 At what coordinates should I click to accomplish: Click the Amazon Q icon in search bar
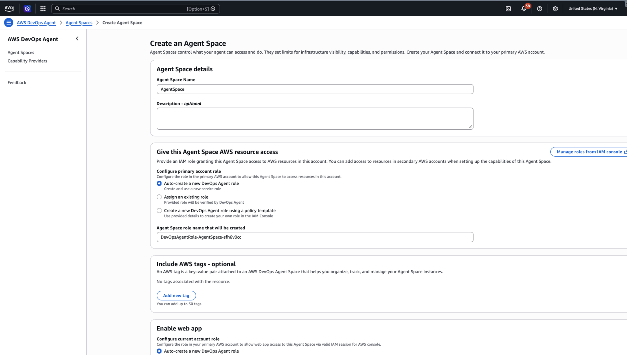click(213, 9)
